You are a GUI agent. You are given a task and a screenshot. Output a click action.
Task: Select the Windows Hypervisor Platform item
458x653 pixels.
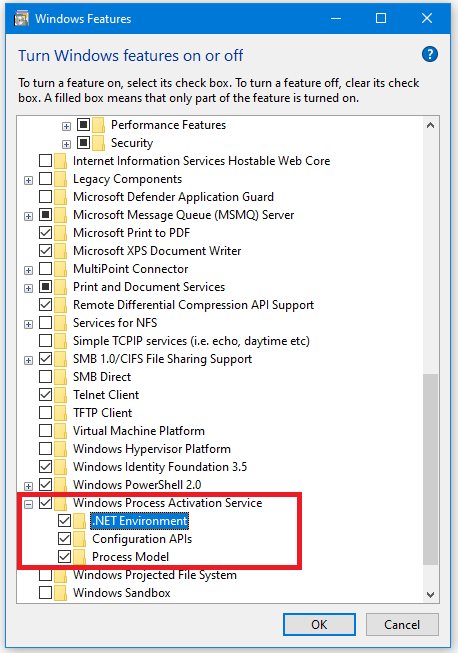(152, 449)
